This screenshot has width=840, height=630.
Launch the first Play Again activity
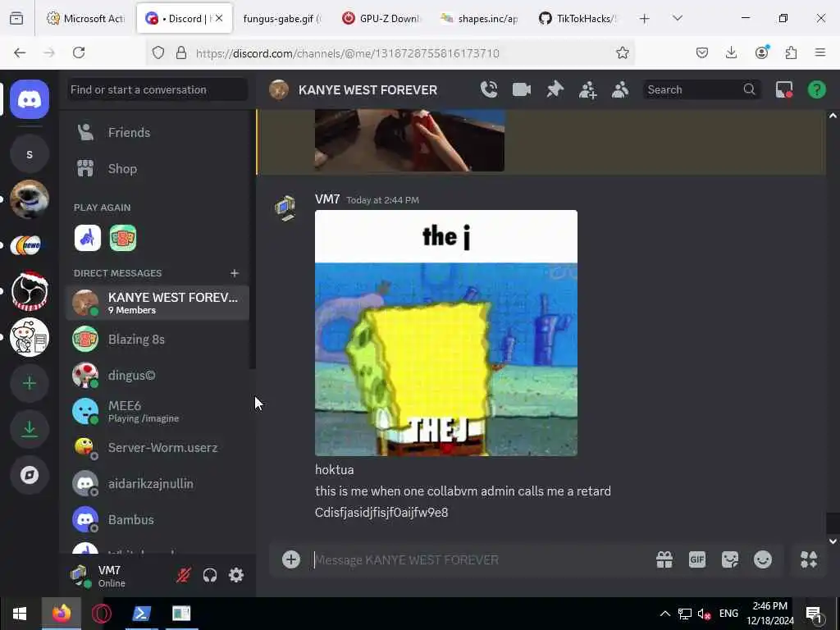click(87, 238)
